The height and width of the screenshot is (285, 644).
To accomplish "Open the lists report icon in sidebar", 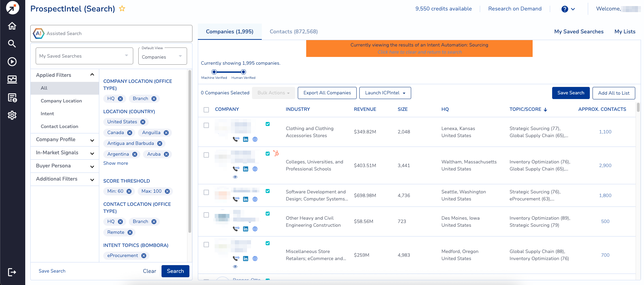I will (12, 98).
